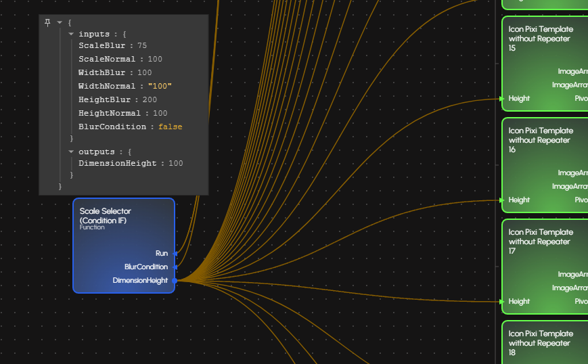Click the BlurCondition input port on Scale Selector
Image resolution: width=588 pixels, height=364 pixels.
(175, 267)
